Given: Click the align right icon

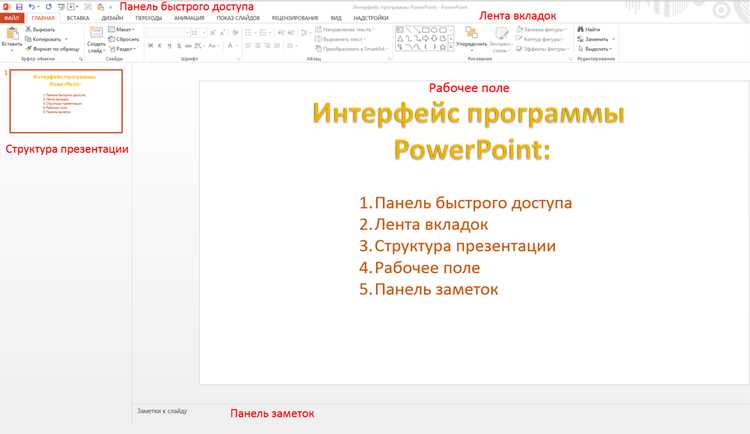Looking at the screenshot, I should pyautogui.click(x=267, y=46).
